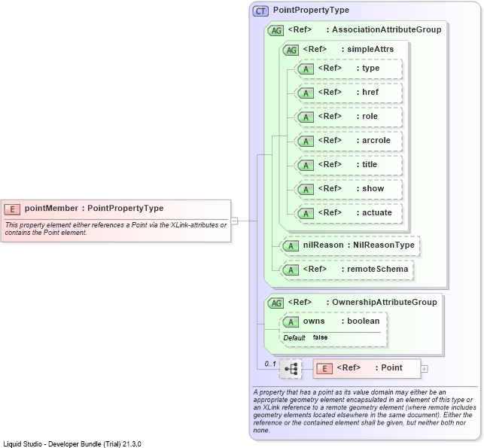The width and height of the screenshot is (484, 448).
Task: Select the AssociationAttributeGroup label
Action: click(x=387, y=29)
